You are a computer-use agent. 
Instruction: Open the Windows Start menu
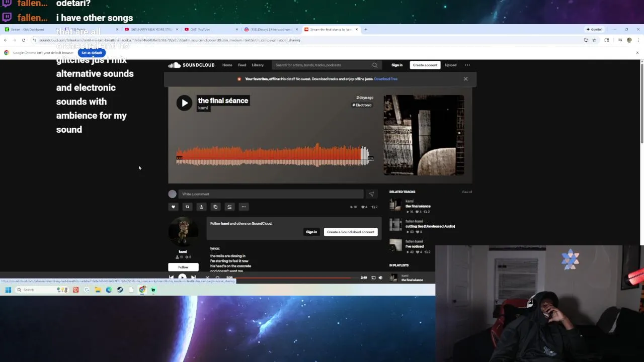click(8, 290)
